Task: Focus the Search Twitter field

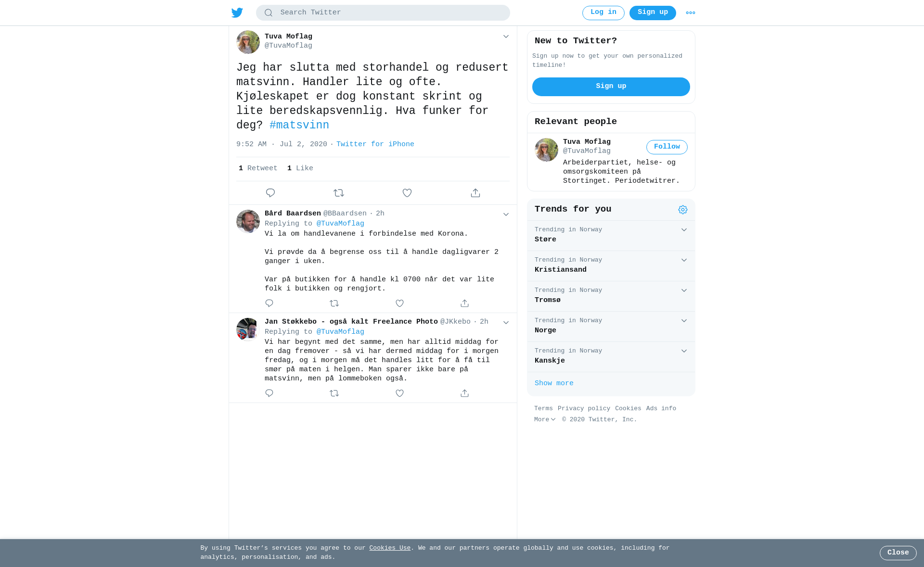Action: point(383,13)
